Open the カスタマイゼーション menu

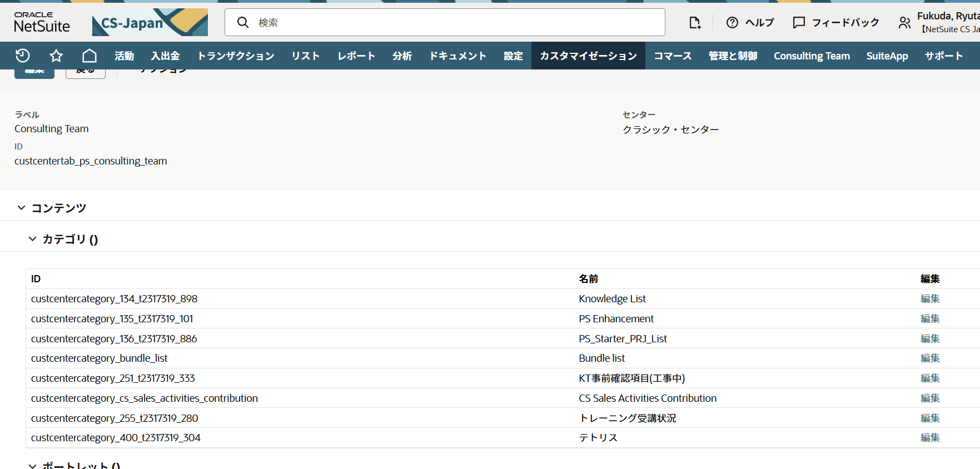(x=588, y=56)
